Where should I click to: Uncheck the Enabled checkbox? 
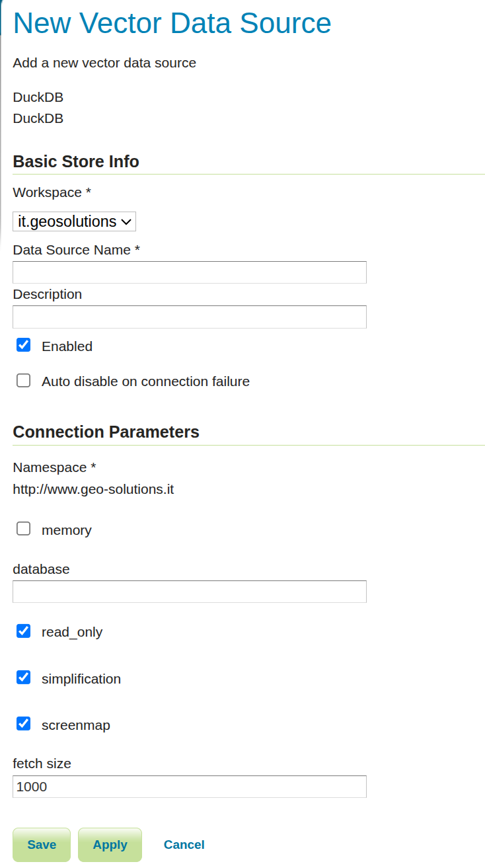click(x=23, y=344)
